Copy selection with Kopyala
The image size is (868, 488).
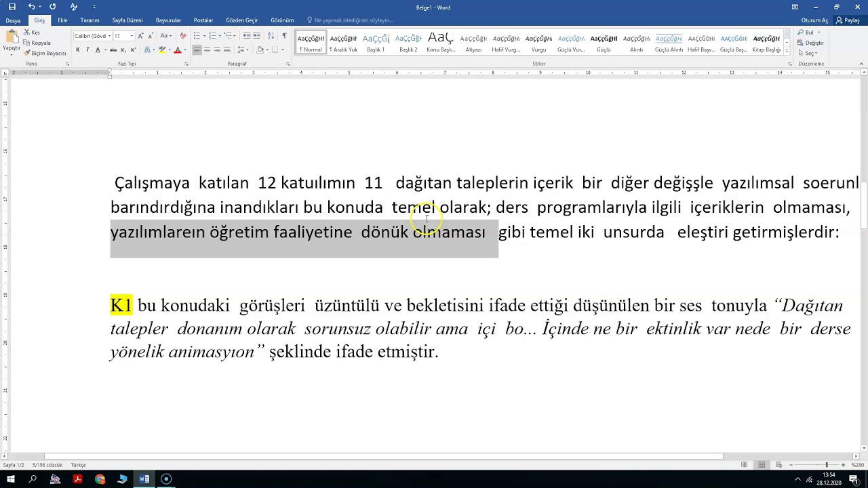pos(37,43)
